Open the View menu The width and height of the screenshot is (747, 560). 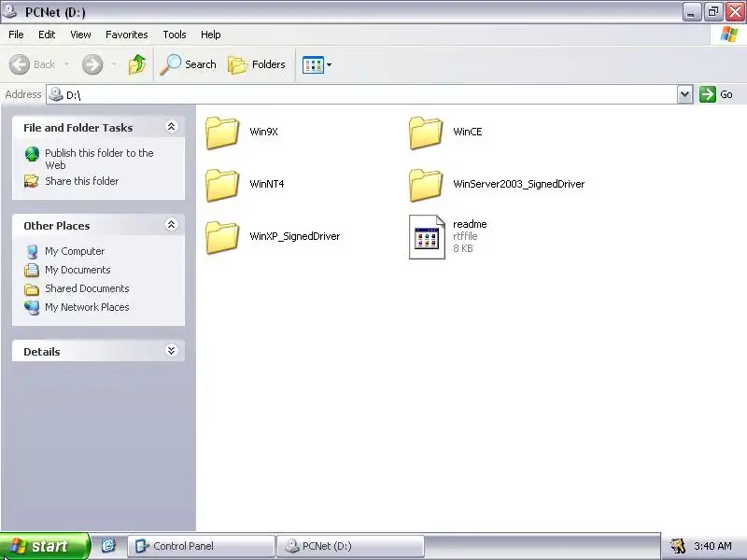tap(80, 35)
